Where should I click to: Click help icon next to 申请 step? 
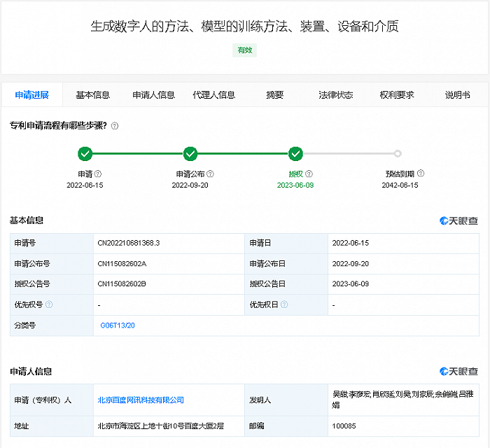(x=98, y=174)
